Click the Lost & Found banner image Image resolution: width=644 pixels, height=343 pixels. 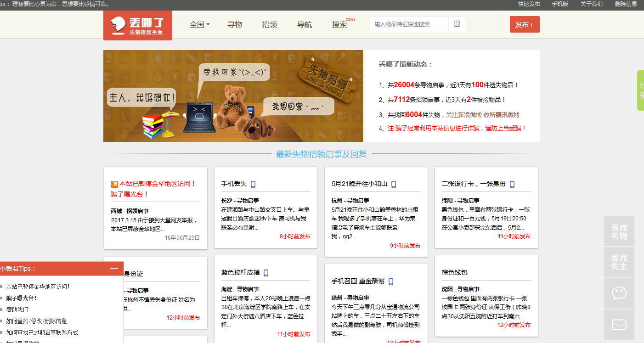click(233, 96)
